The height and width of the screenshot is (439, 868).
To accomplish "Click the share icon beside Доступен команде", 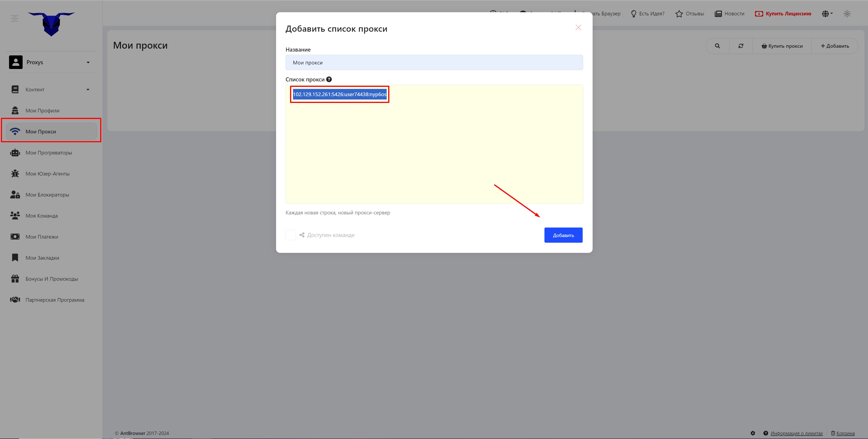I will [302, 235].
